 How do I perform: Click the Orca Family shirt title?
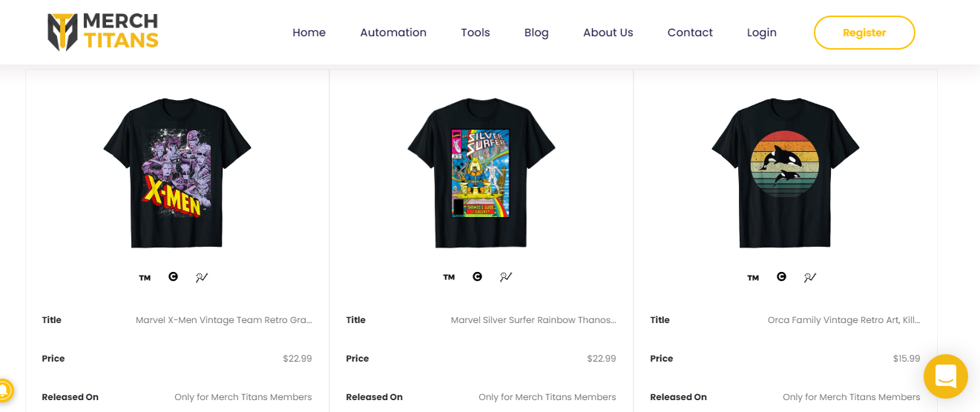tap(843, 320)
